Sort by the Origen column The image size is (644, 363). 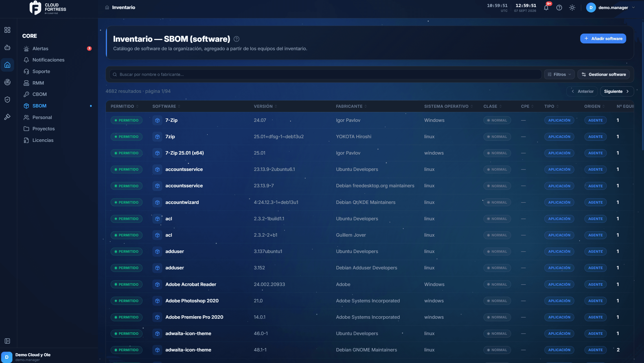pyautogui.click(x=594, y=106)
